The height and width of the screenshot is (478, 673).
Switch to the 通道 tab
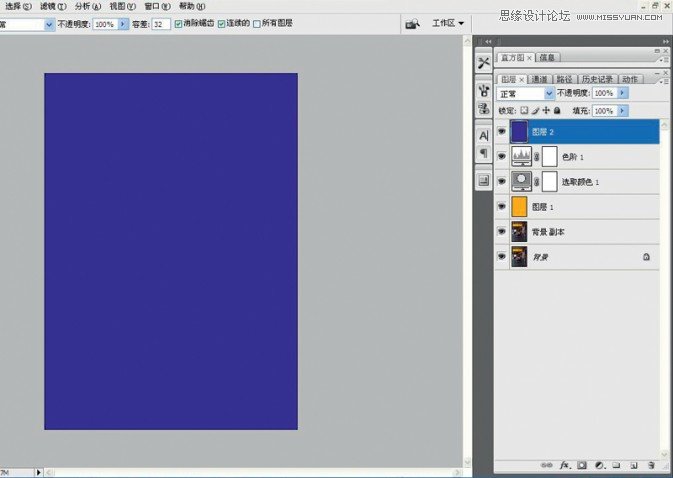[x=540, y=79]
